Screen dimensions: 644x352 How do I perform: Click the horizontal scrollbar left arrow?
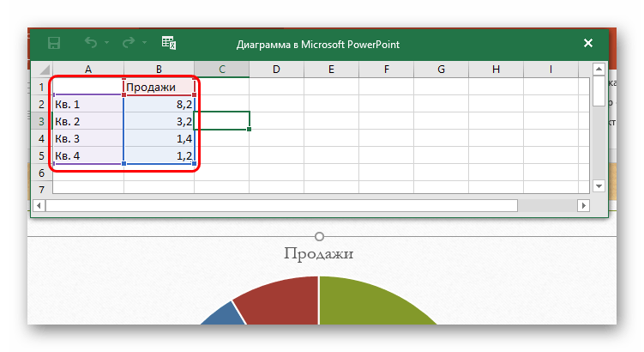click(39, 205)
